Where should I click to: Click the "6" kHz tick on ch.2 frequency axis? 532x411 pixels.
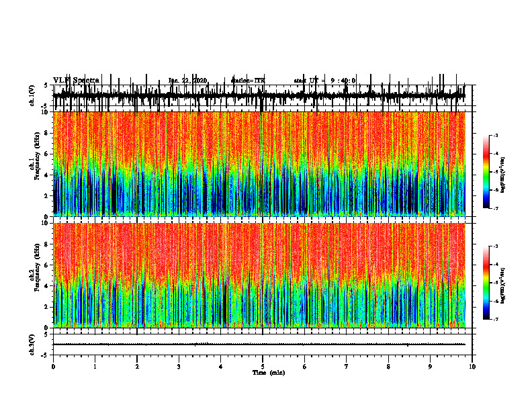tap(46, 265)
